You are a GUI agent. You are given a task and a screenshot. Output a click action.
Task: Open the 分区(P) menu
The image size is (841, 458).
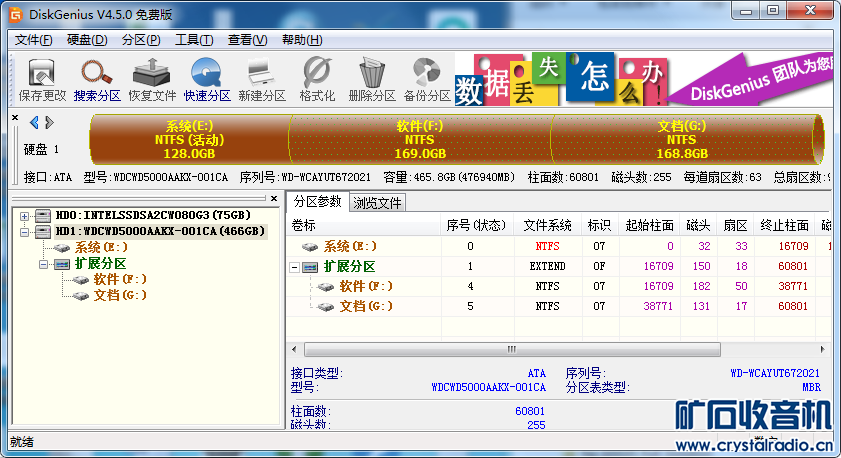click(x=141, y=40)
